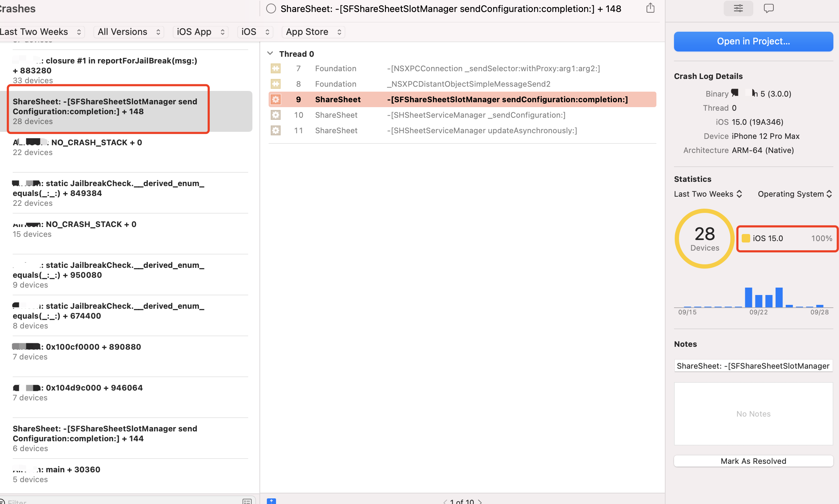The image size is (839, 504).
Task: Go to next crash log arrow
Action: [x=480, y=501]
